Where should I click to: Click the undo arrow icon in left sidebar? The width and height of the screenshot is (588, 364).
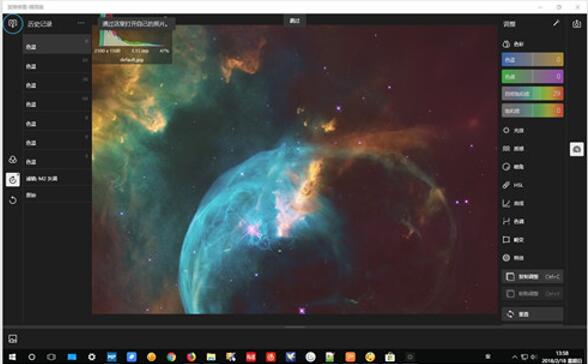click(x=13, y=200)
